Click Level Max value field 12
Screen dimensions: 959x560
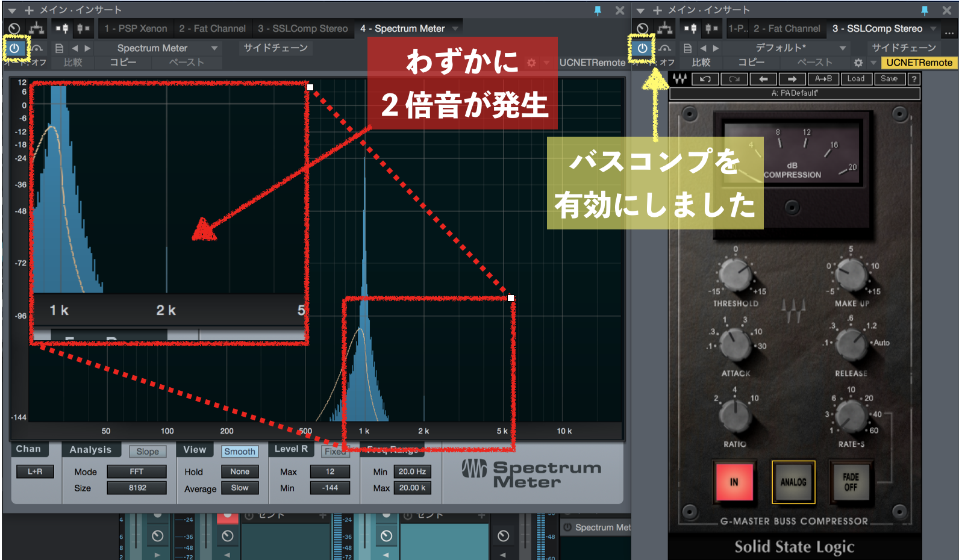330,471
